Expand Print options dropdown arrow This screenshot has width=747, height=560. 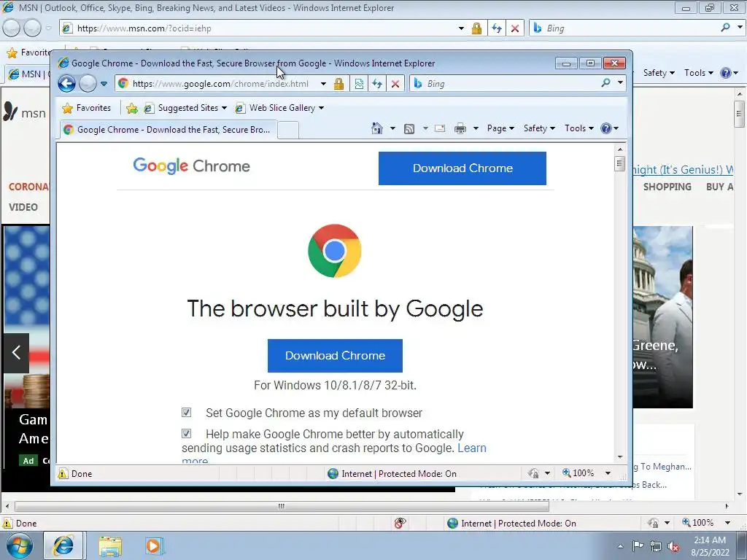tap(476, 128)
